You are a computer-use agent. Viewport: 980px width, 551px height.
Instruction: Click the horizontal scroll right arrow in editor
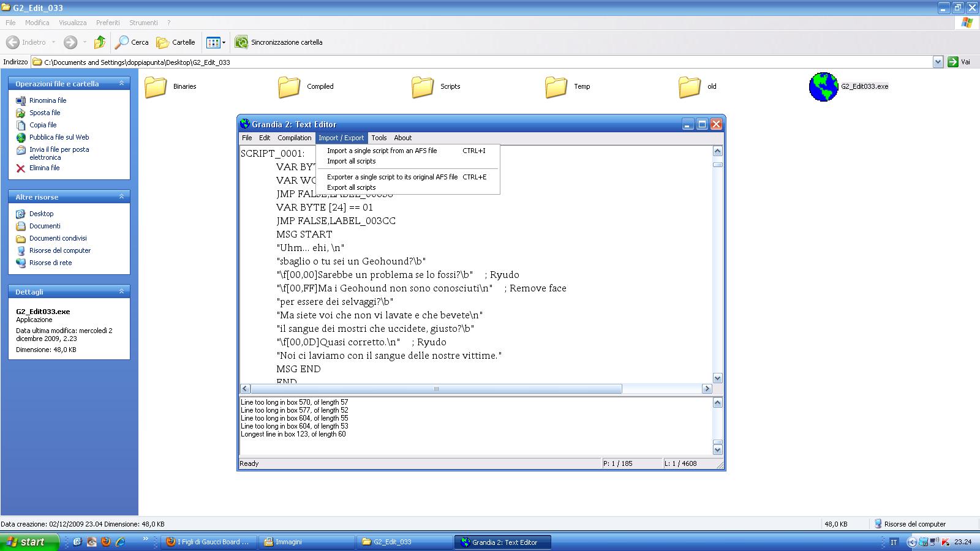707,389
